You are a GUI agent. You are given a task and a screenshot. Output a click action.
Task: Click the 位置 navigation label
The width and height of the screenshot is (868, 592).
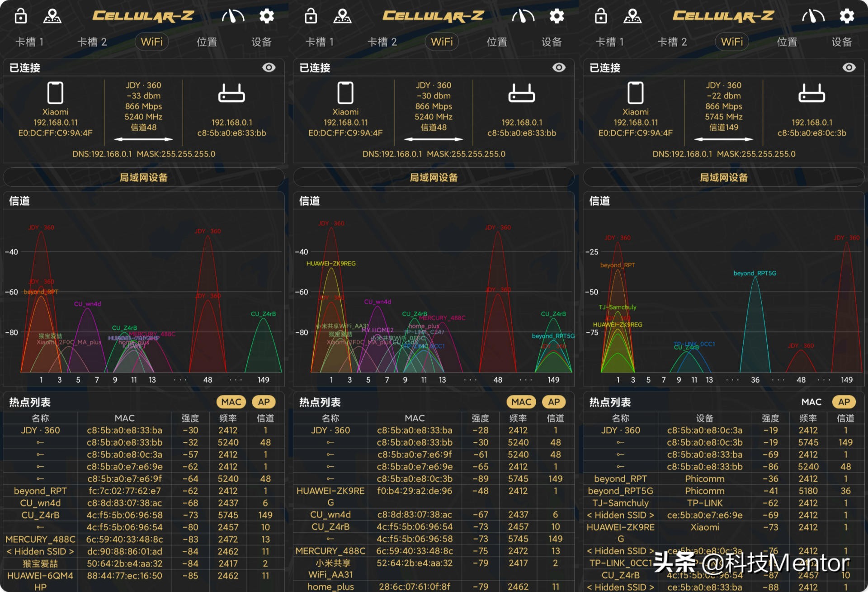[x=207, y=42]
